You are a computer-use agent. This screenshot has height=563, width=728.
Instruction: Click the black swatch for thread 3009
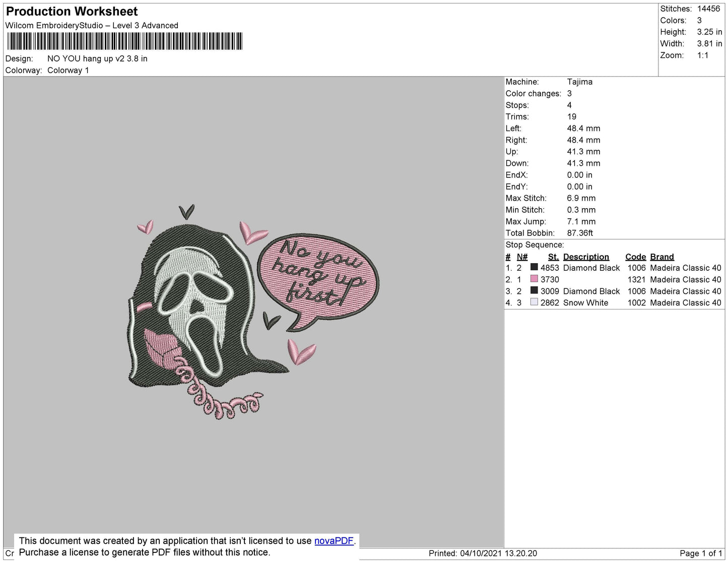[x=534, y=291]
